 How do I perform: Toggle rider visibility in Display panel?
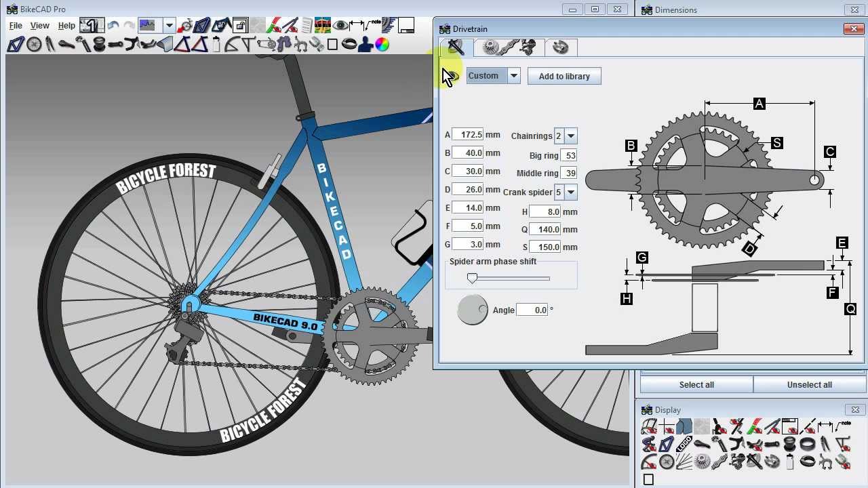(x=648, y=444)
